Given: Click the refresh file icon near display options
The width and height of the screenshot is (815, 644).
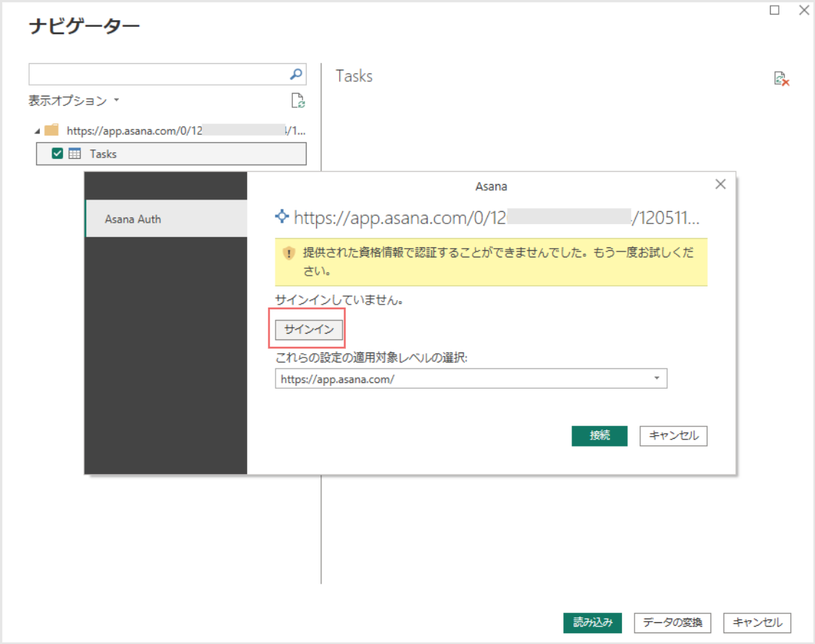Looking at the screenshot, I should [298, 100].
